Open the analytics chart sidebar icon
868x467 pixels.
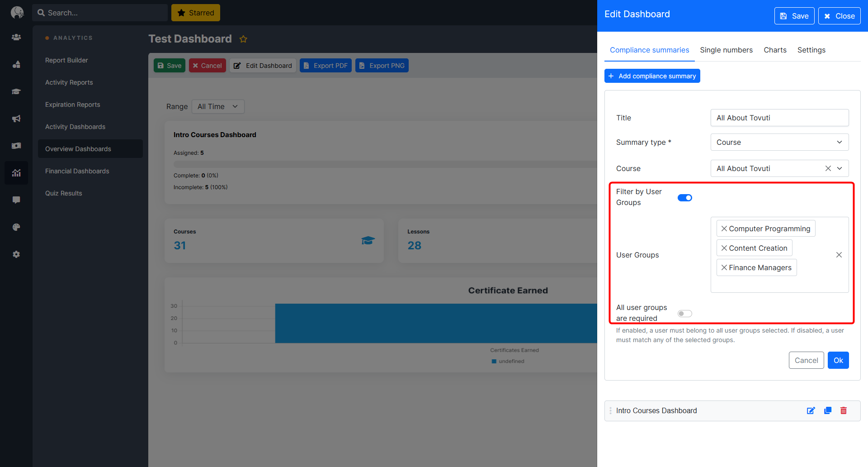pyautogui.click(x=16, y=173)
